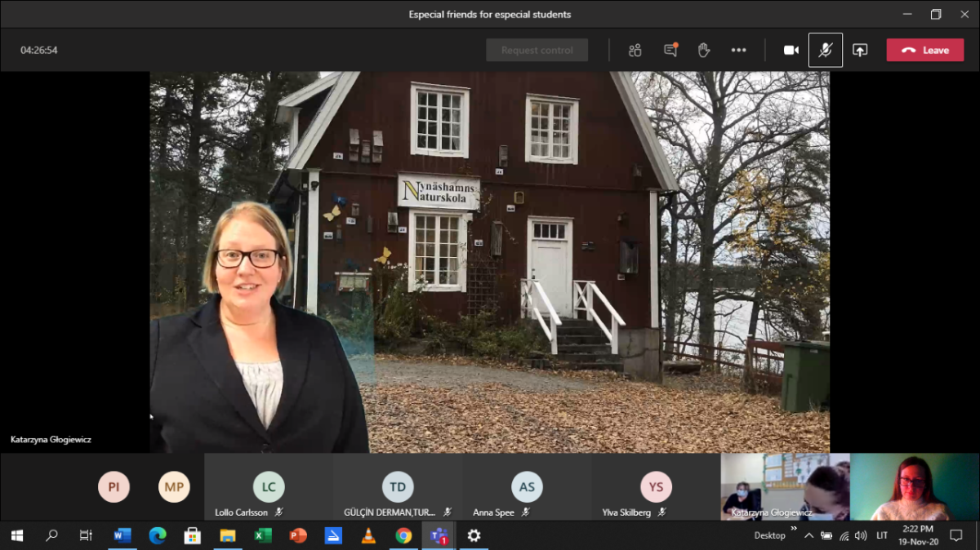
Task: Open PowerPoint from the taskbar
Action: (x=298, y=535)
